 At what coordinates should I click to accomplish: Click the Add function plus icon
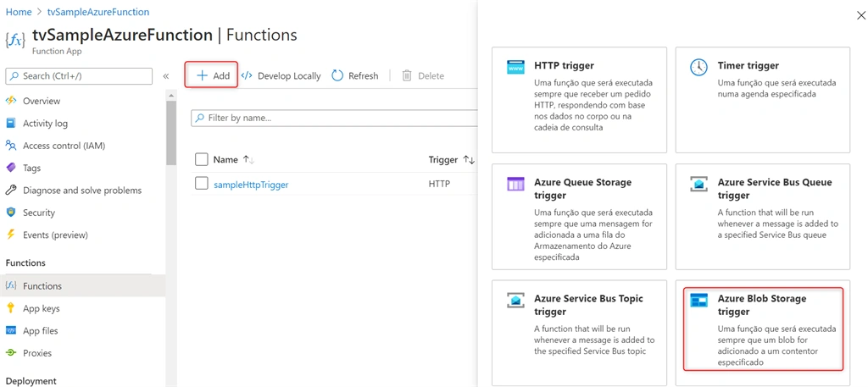[202, 75]
